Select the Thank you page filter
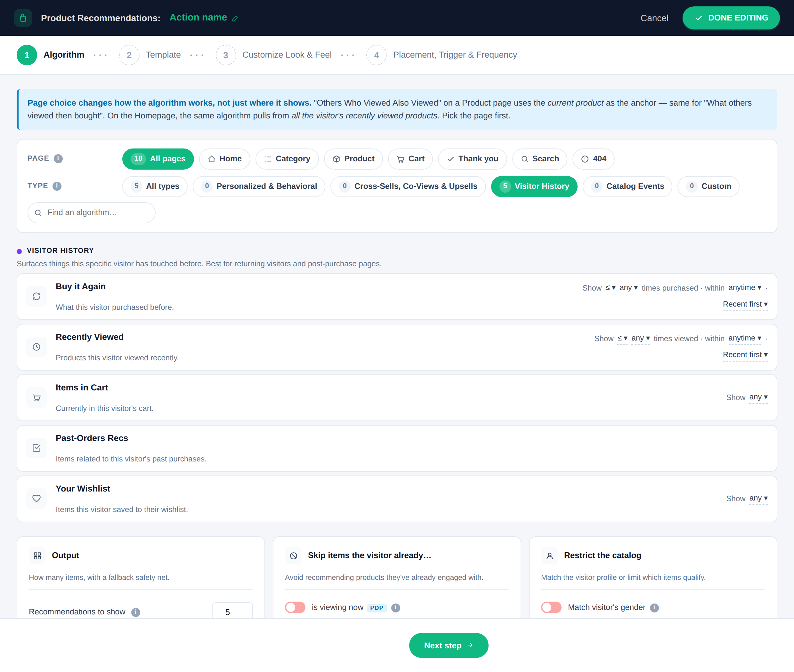This screenshot has height=672, width=794. (472, 159)
